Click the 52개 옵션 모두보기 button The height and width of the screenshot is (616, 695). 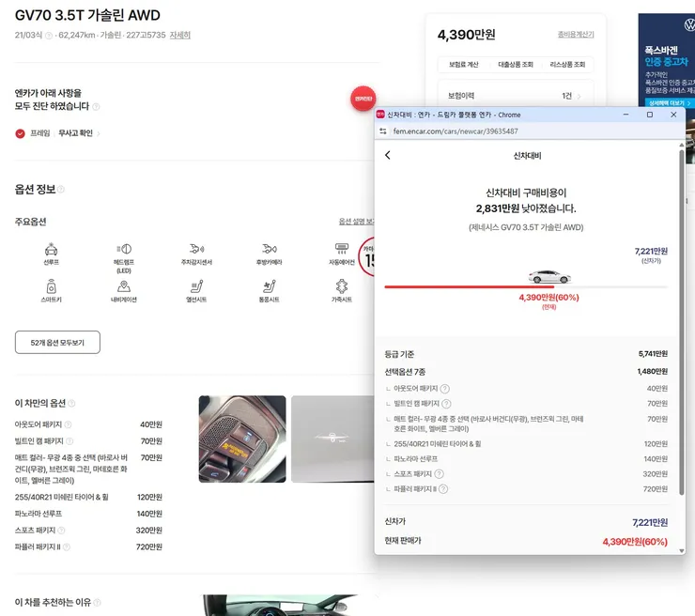tap(57, 342)
